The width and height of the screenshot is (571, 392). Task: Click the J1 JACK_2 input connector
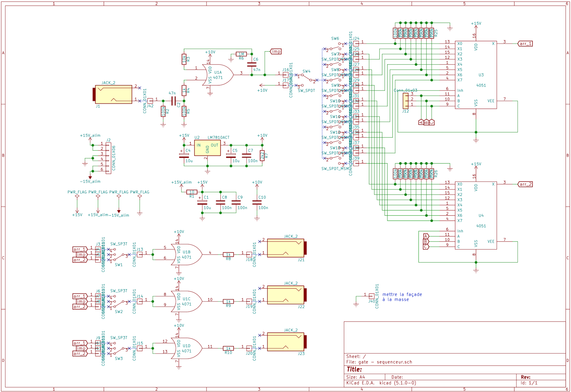click(x=113, y=94)
